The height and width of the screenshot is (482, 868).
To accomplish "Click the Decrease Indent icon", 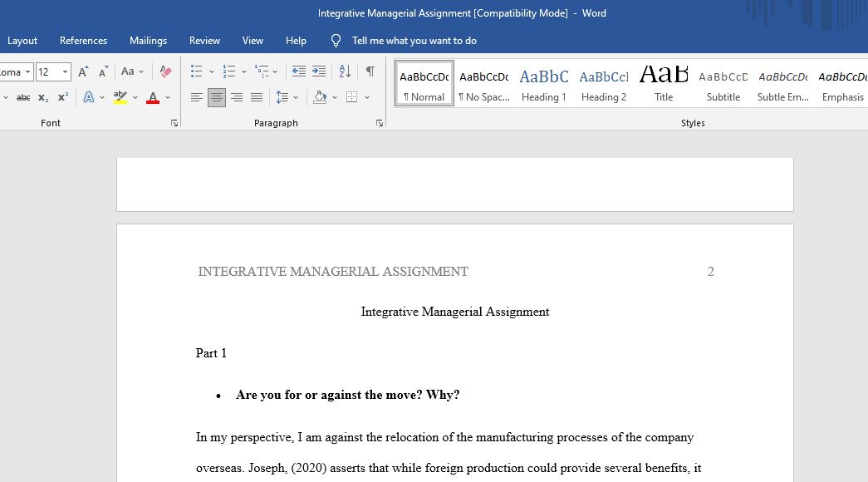I will pyautogui.click(x=299, y=71).
